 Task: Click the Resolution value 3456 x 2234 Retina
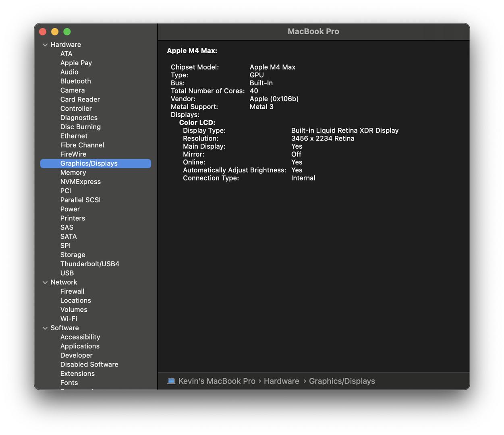(322, 138)
